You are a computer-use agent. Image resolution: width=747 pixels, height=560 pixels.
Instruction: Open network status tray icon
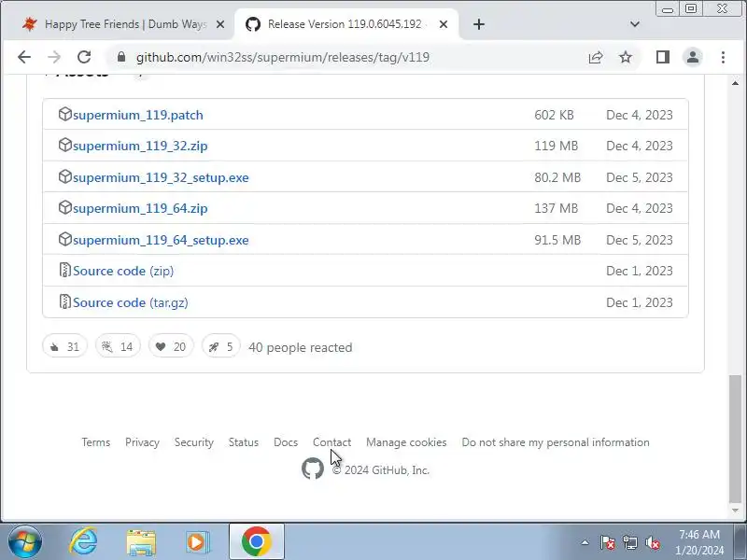(629, 542)
